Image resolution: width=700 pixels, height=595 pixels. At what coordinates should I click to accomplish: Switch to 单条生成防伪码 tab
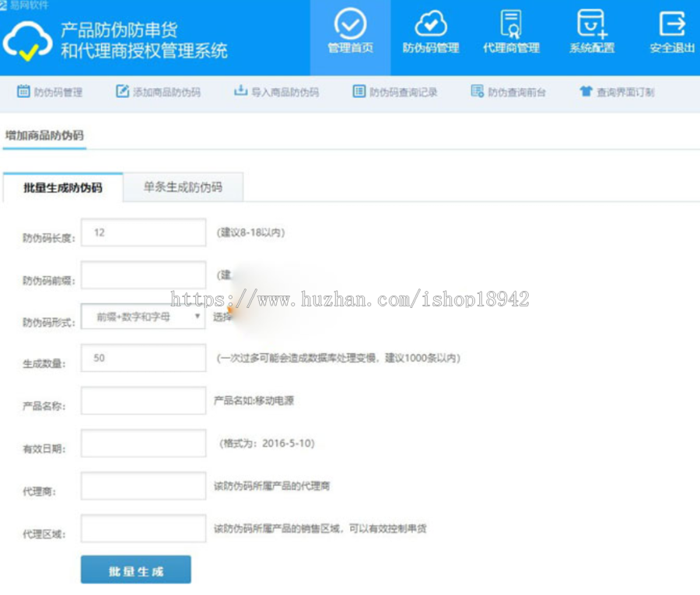point(183,187)
